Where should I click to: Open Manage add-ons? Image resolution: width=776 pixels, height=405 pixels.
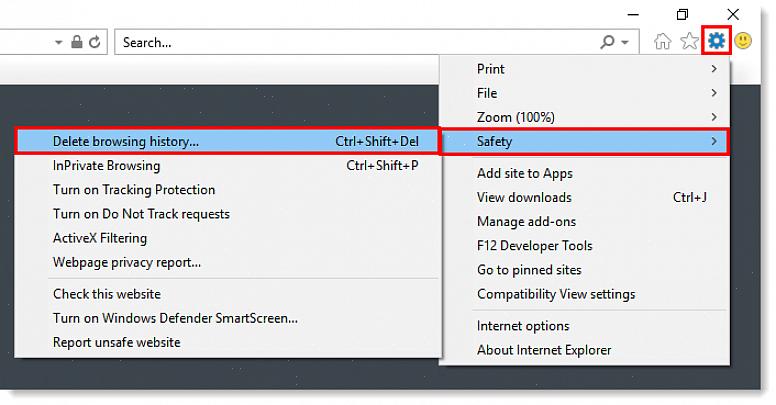[584, 222]
